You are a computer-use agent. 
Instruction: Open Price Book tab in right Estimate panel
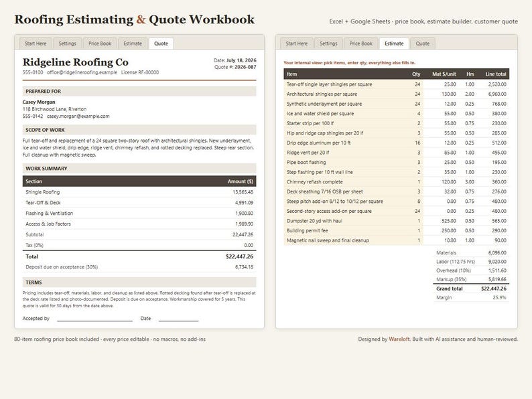[x=361, y=44]
